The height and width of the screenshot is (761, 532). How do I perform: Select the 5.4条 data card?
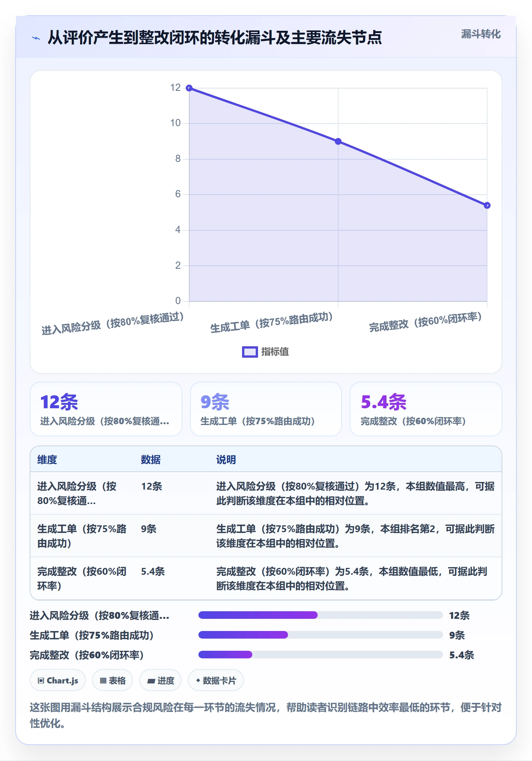(x=426, y=409)
